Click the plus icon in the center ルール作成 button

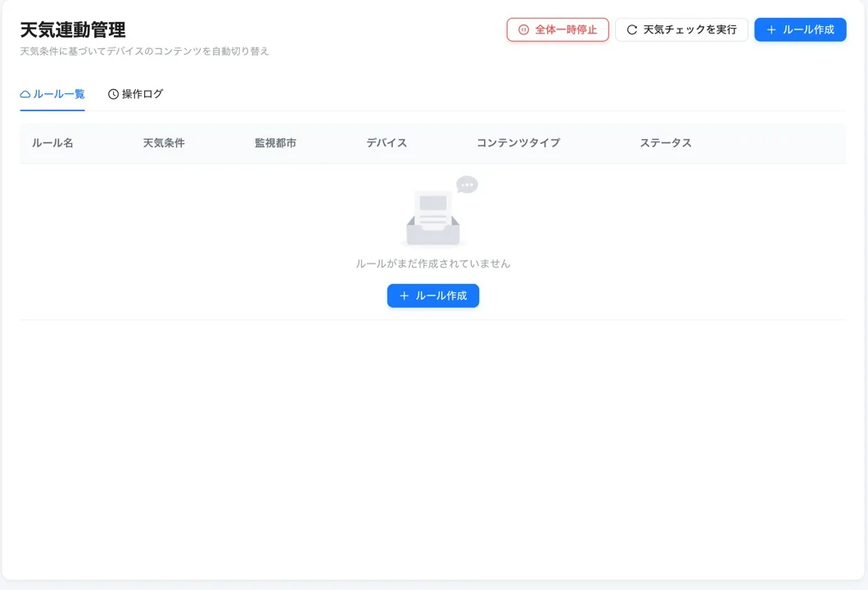tap(404, 296)
